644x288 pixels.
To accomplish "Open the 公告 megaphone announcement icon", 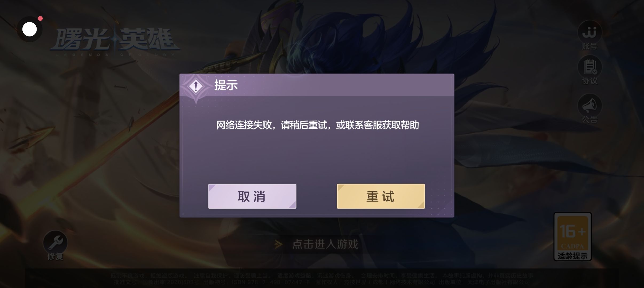I will click(590, 106).
